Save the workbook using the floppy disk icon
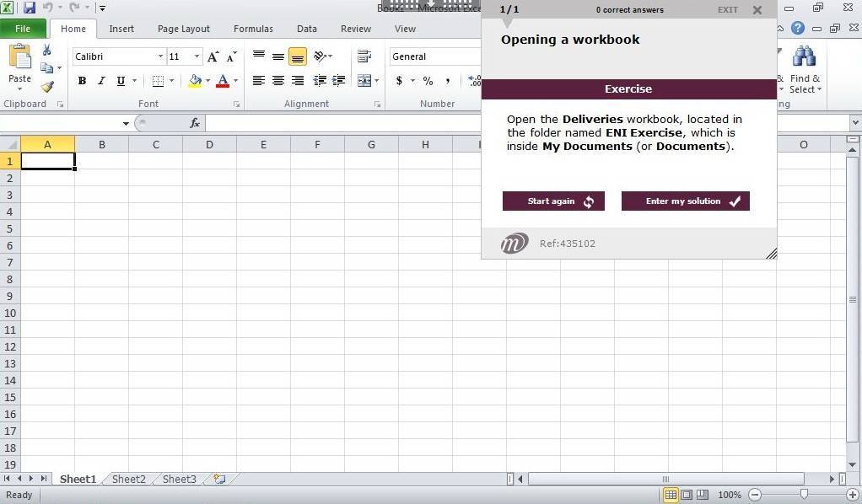The image size is (862, 504). click(x=30, y=8)
